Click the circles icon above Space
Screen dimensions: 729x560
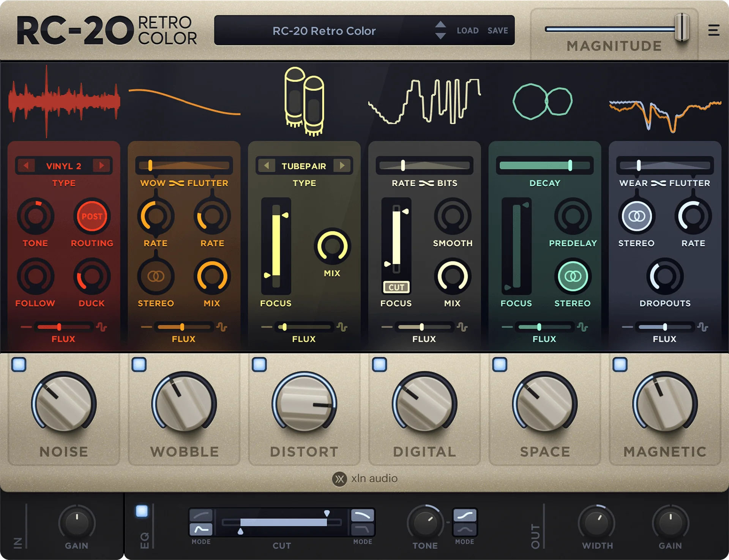(543, 101)
